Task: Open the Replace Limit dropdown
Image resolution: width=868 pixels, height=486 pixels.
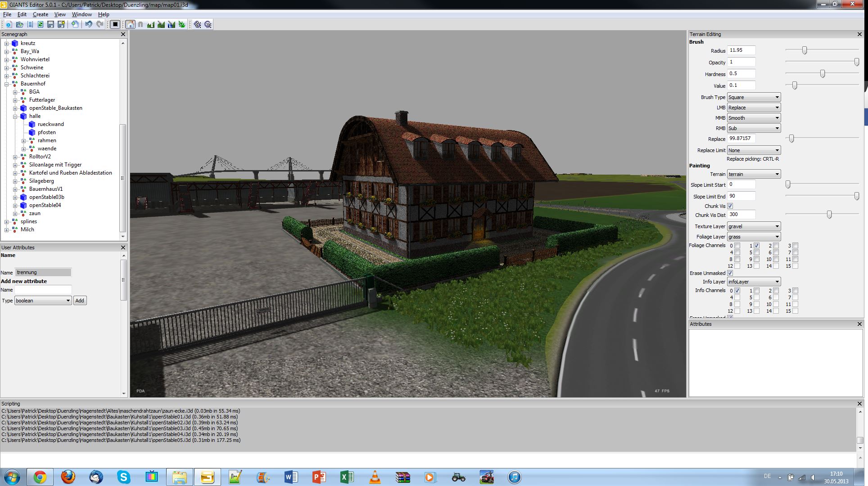Action: 754,150
